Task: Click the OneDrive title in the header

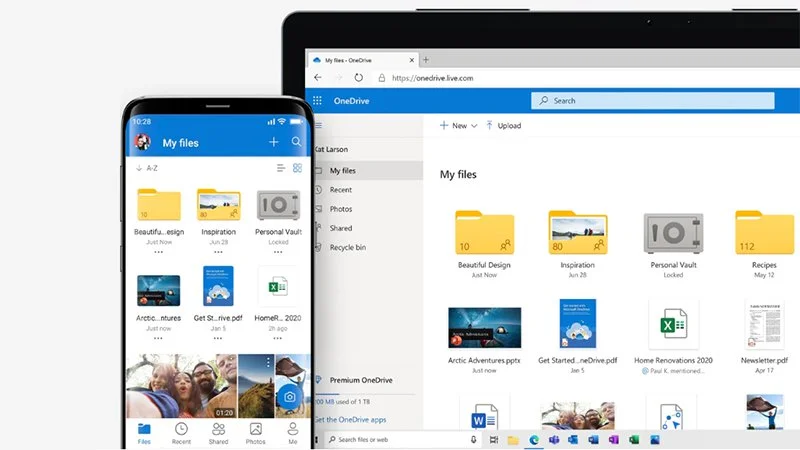Action: (x=351, y=101)
